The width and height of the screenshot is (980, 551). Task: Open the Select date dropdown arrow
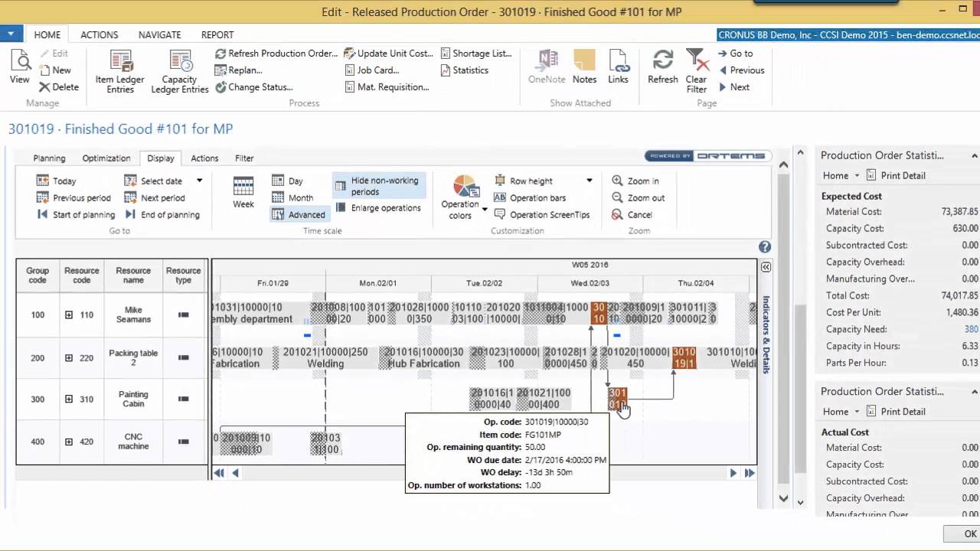tap(199, 181)
